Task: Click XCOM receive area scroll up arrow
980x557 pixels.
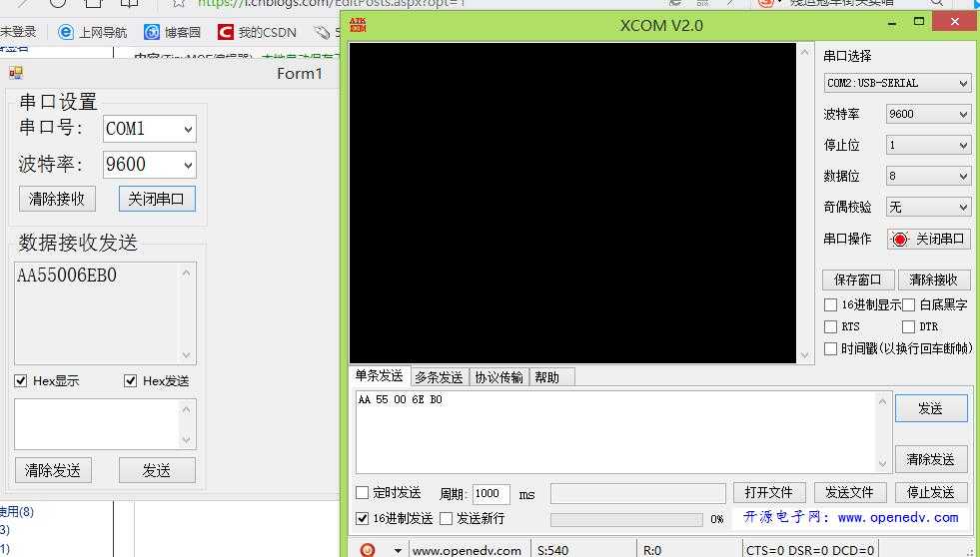Action: pos(805,53)
